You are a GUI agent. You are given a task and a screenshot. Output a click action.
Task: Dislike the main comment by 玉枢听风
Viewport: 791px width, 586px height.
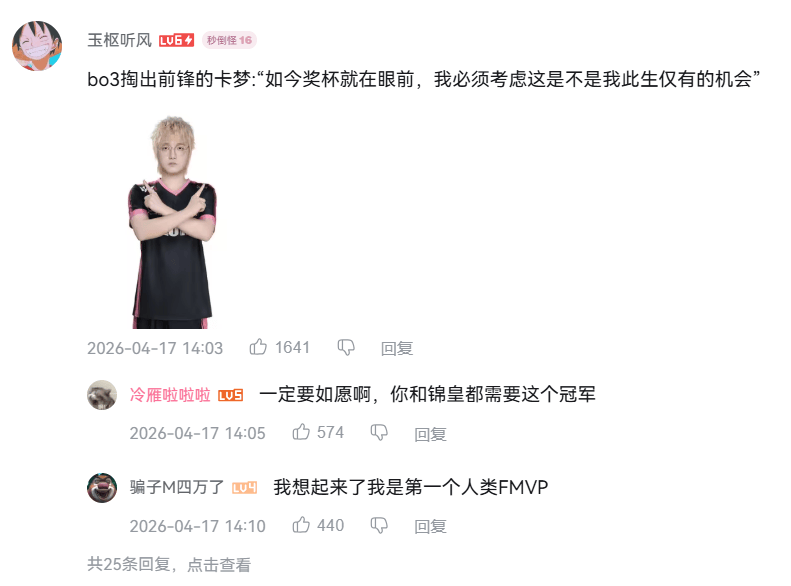point(346,347)
